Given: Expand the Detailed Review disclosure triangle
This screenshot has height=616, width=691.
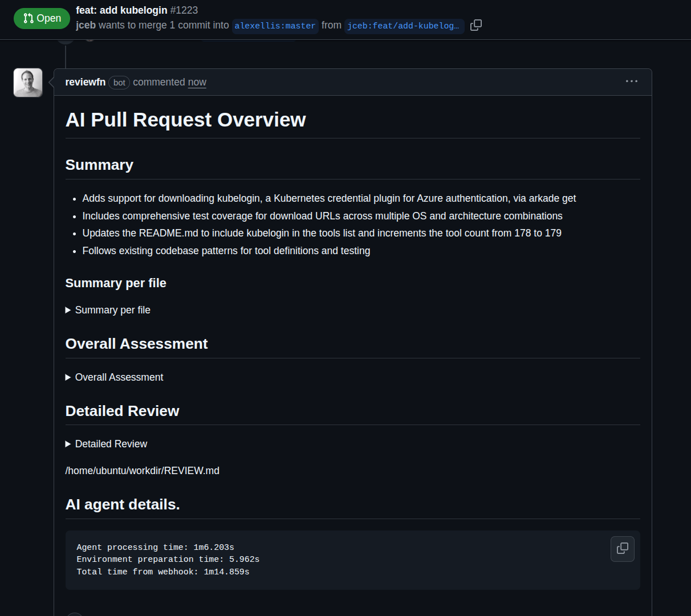Looking at the screenshot, I should [68, 443].
